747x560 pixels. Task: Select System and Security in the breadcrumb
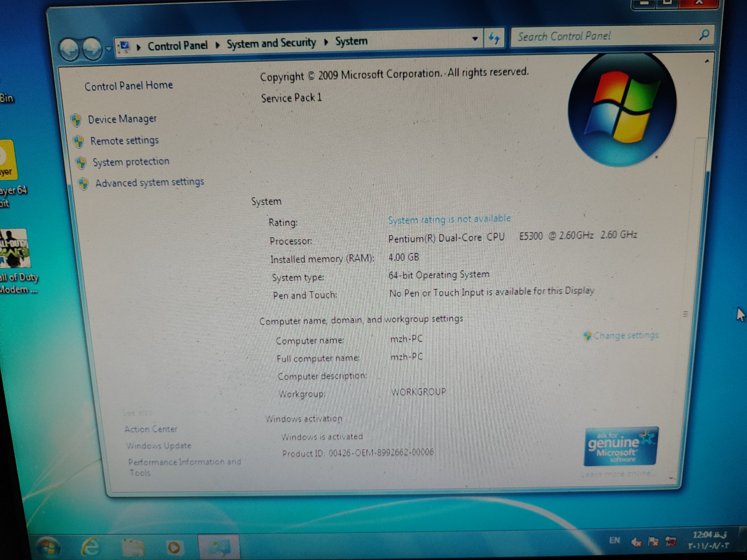click(271, 43)
